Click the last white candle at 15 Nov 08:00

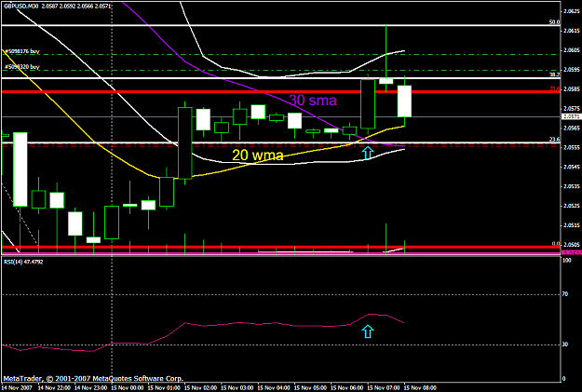click(404, 101)
